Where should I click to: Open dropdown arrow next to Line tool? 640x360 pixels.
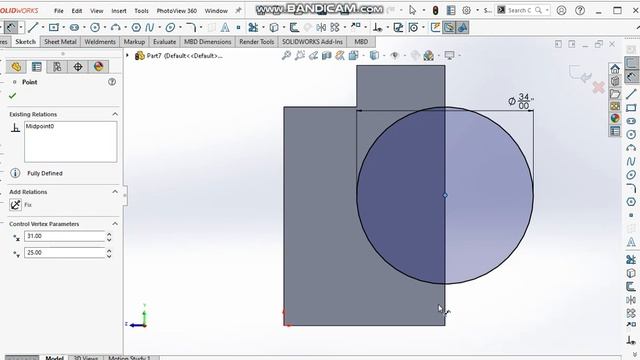pos(42,27)
